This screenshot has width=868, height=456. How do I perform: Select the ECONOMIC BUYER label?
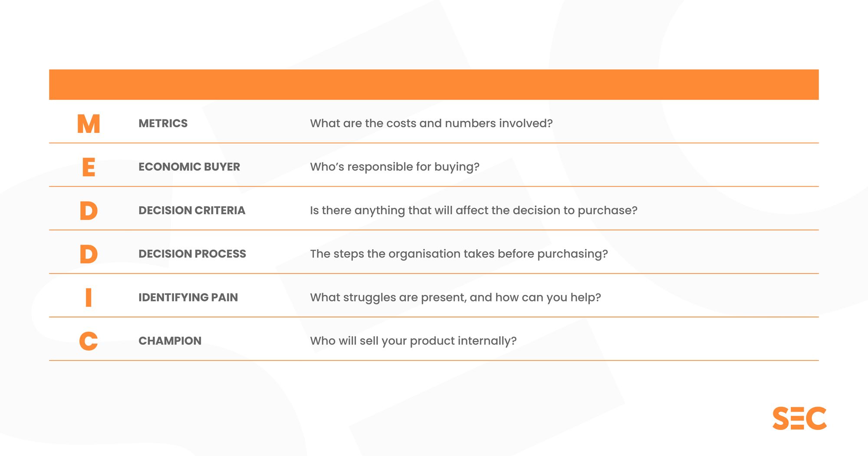tap(189, 167)
